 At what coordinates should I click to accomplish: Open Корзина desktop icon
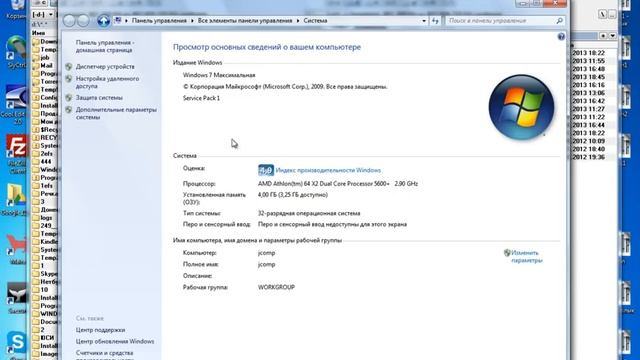(16, 10)
